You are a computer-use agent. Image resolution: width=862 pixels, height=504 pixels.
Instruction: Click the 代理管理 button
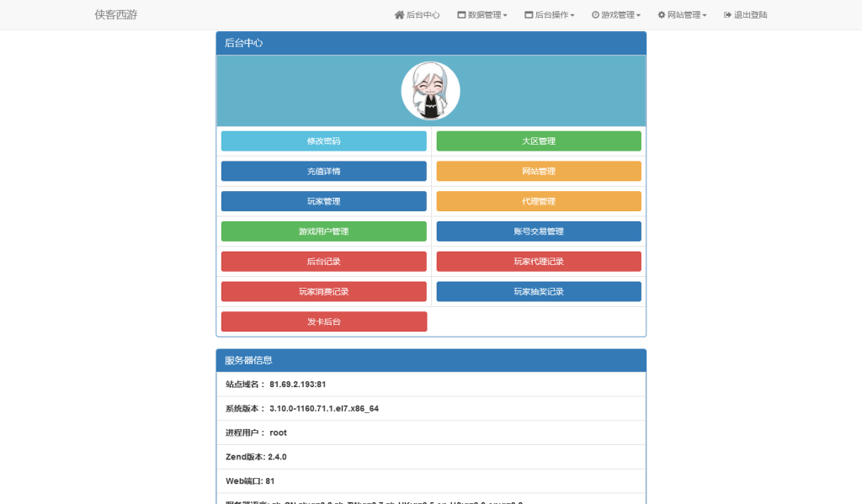click(x=538, y=201)
